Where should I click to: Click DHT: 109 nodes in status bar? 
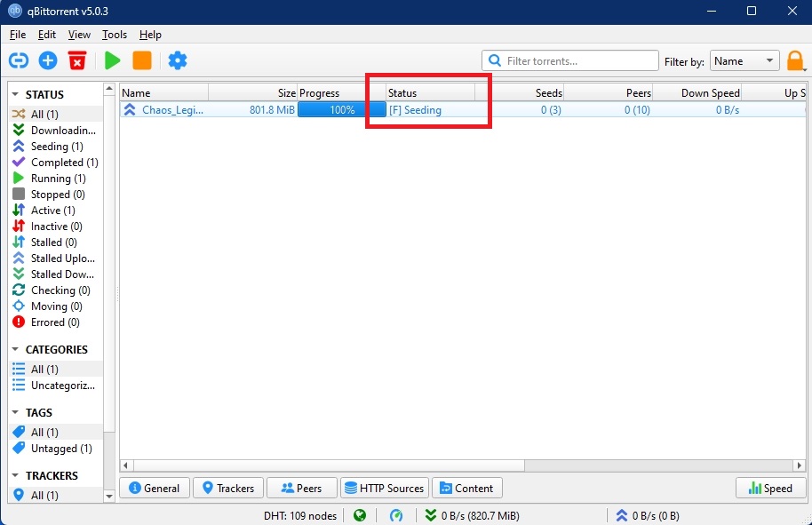point(300,516)
